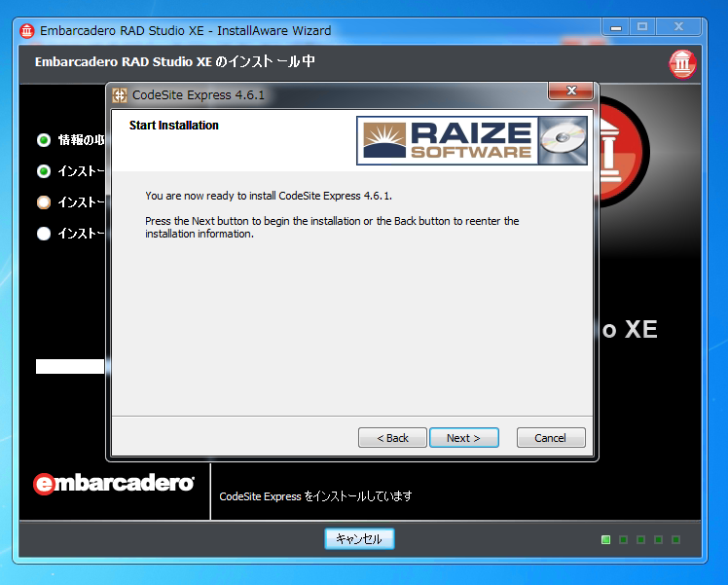
Task: Click the embarcadero wordmark logo
Action: point(114,484)
